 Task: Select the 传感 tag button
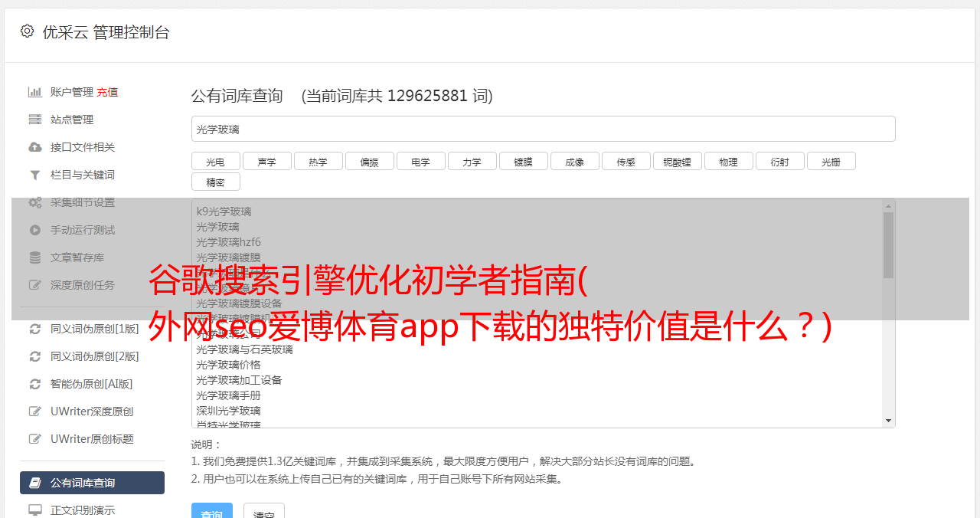626,161
